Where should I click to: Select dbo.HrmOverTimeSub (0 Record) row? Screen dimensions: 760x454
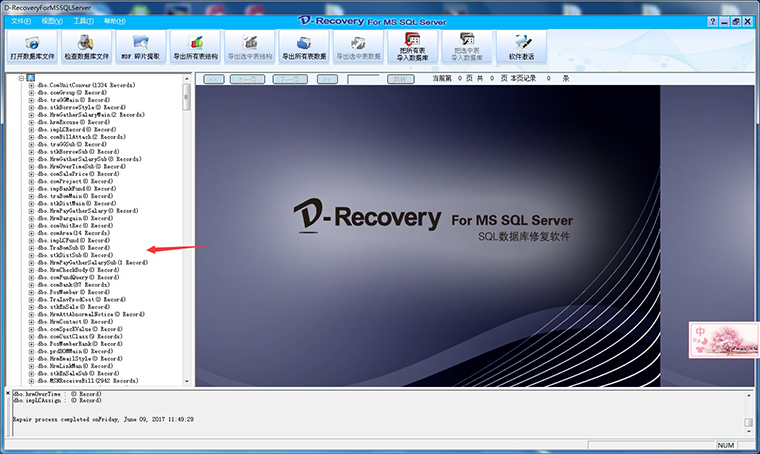pos(81,166)
